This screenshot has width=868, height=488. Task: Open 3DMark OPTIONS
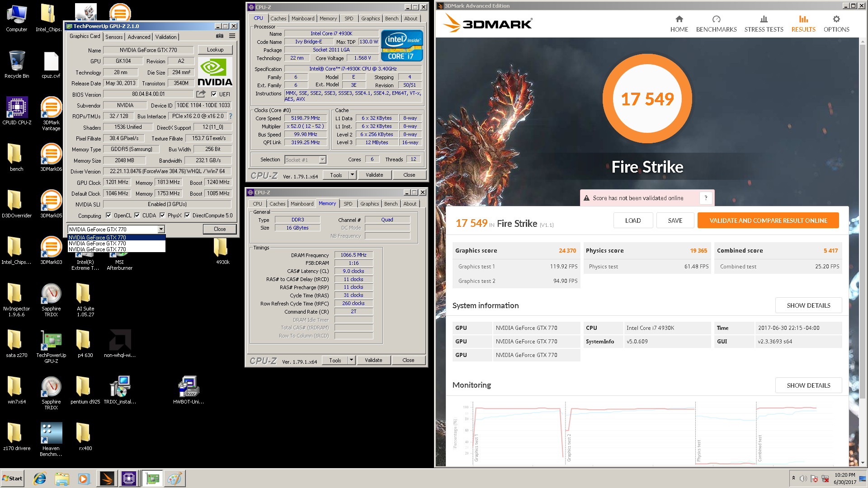(x=836, y=24)
